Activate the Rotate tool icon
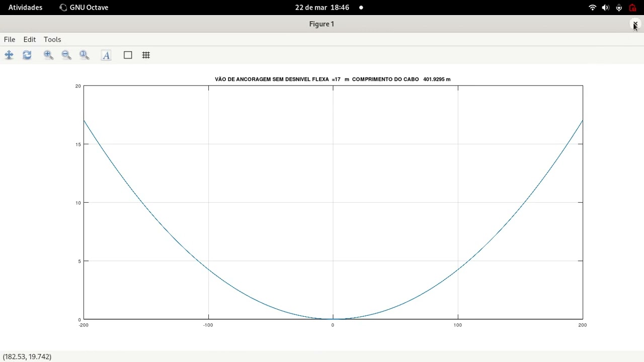 point(27,55)
